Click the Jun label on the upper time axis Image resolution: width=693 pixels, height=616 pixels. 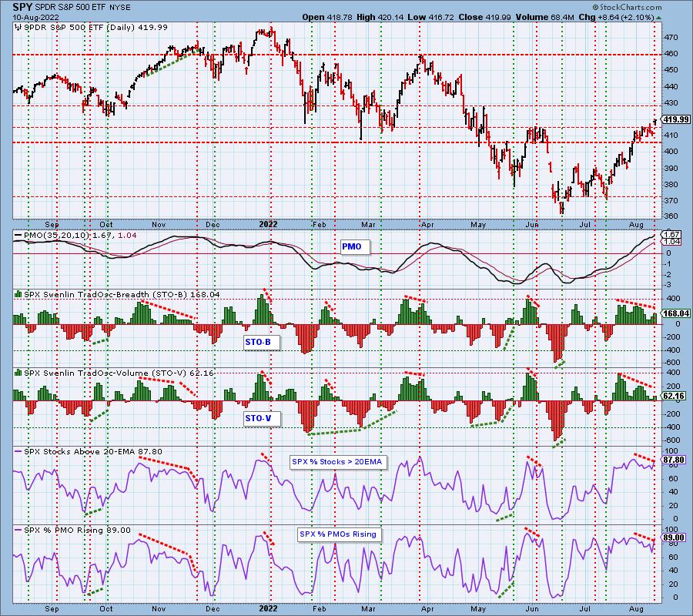pyautogui.click(x=531, y=225)
